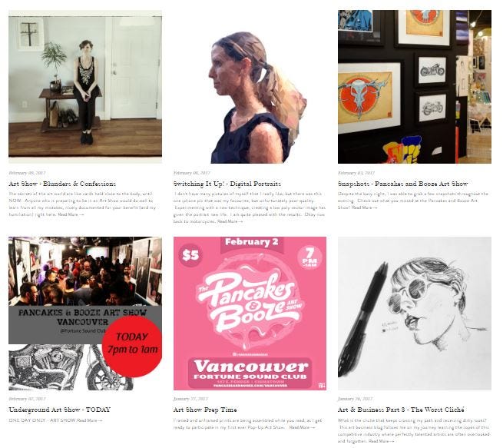
Task: Open 'Art & Business Part 3 - The Worst Cliché'
Action: (401, 410)
